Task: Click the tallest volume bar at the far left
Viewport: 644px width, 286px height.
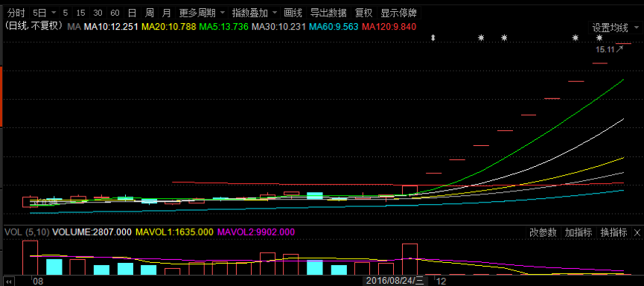Action: [x=30, y=258]
